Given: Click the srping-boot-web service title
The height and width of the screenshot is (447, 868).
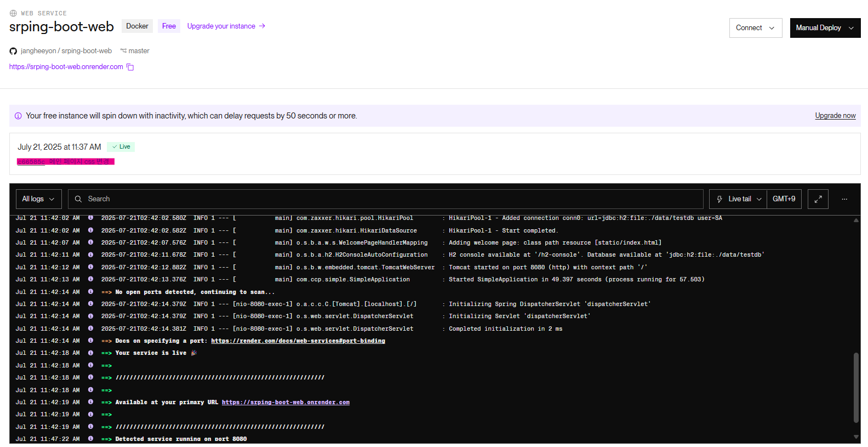Looking at the screenshot, I should (x=61, y=27).
